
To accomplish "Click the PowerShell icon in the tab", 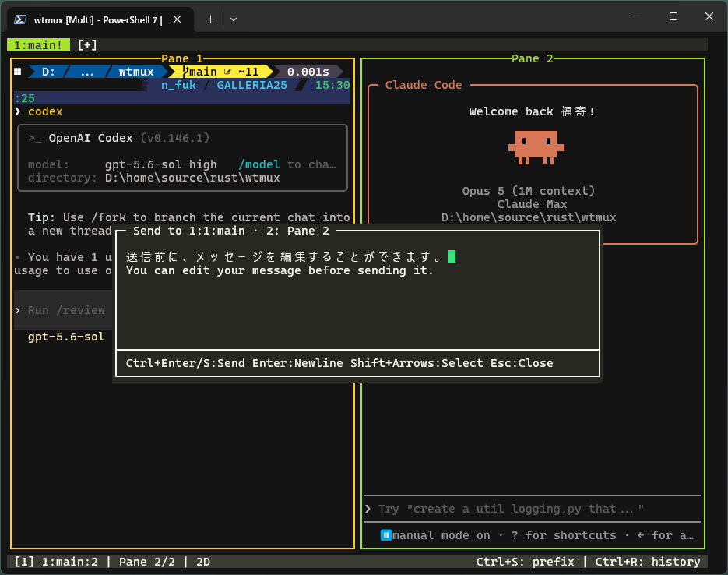I will tap(20, 19).
